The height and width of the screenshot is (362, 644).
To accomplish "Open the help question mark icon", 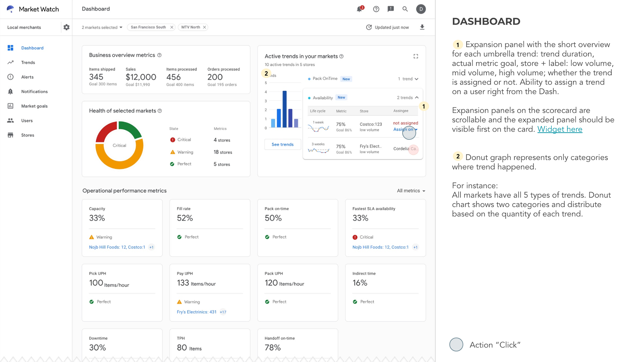I will (376, 9).
